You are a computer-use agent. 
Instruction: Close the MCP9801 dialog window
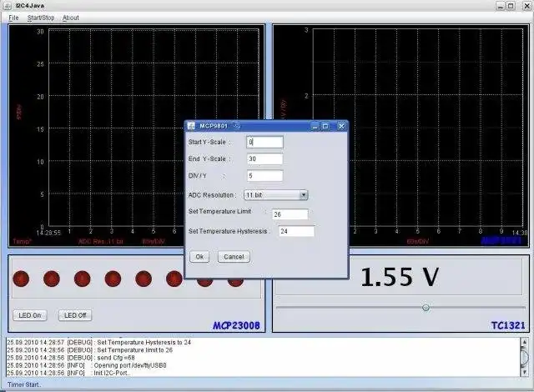[341, 126]
